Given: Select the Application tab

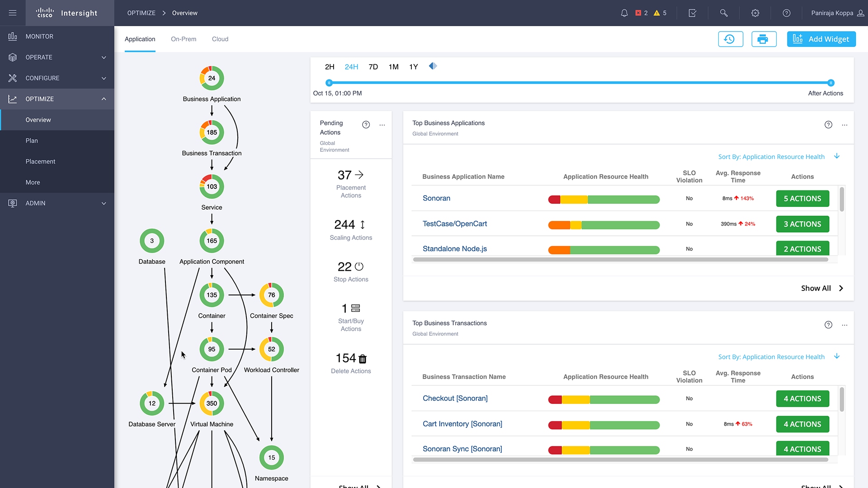Looking at the screenshot, I should point(140,39).
